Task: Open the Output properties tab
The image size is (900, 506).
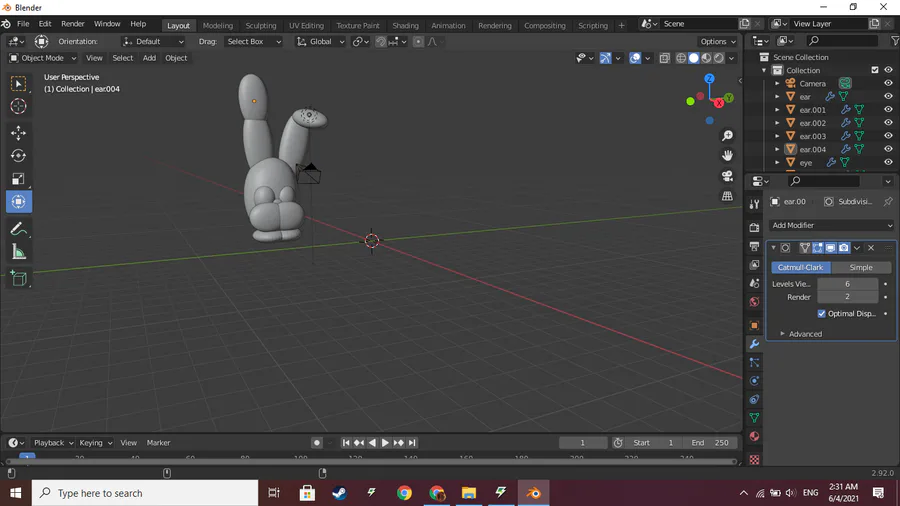Action: coord(754,246)
